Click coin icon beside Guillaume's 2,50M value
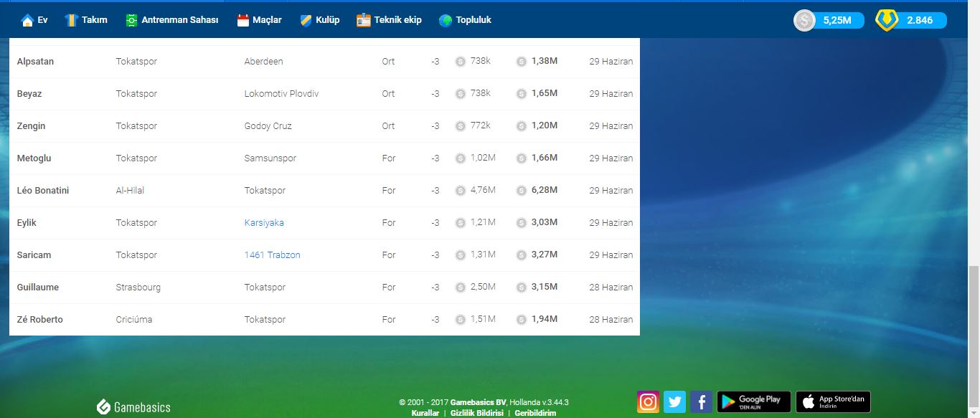The height and width of the screenshot is (418, 980). (461, 288)
